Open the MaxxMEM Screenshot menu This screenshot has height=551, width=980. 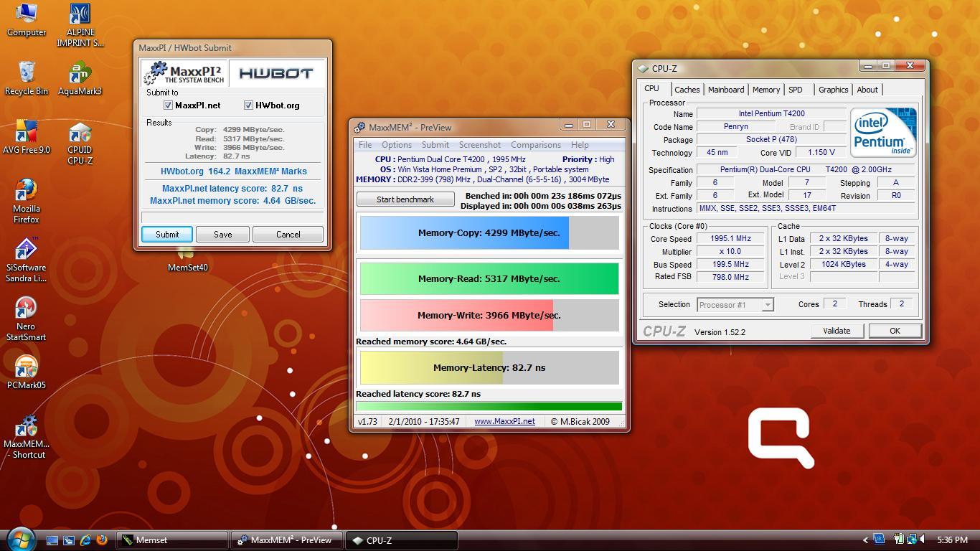[480, 145]
